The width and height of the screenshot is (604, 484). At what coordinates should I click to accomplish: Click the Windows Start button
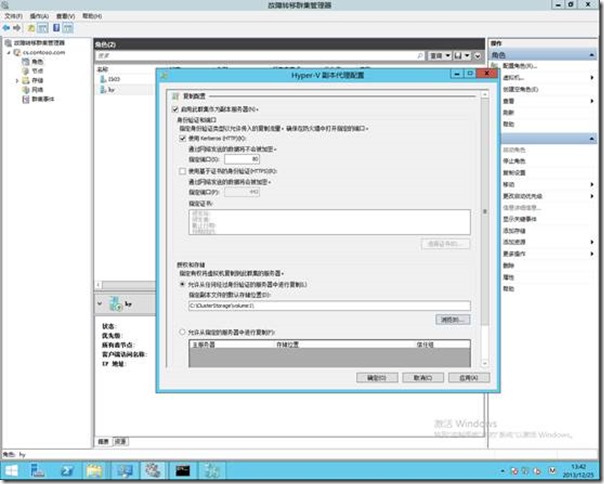pos(11,471)
